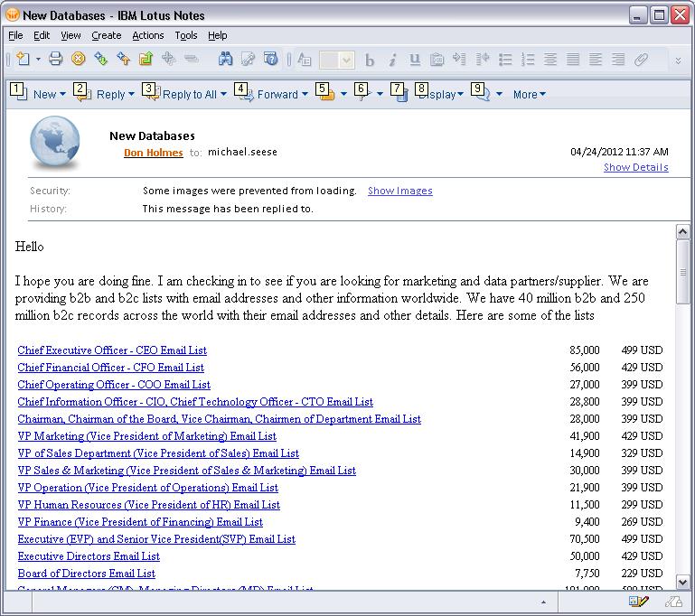Open the chat bubble dropdown arrow
This screenshot has height=616, width=695.
[499, 94]
